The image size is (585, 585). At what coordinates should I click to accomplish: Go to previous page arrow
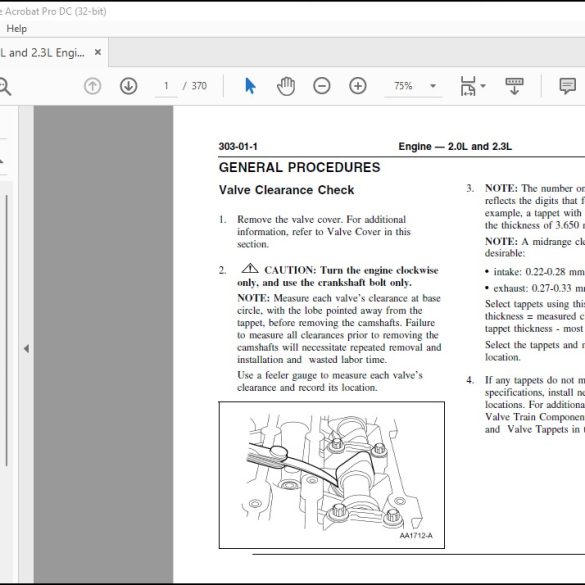[x=93, y=86]
